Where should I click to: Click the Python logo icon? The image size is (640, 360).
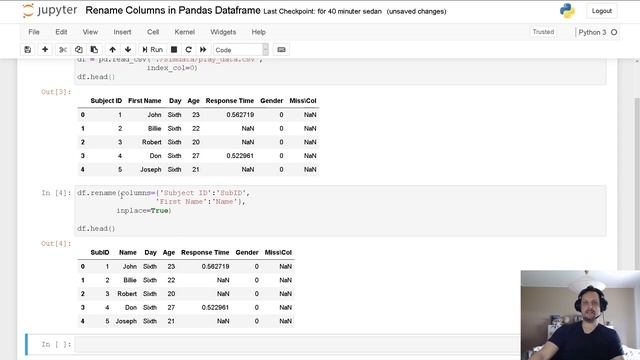(567, 11)
